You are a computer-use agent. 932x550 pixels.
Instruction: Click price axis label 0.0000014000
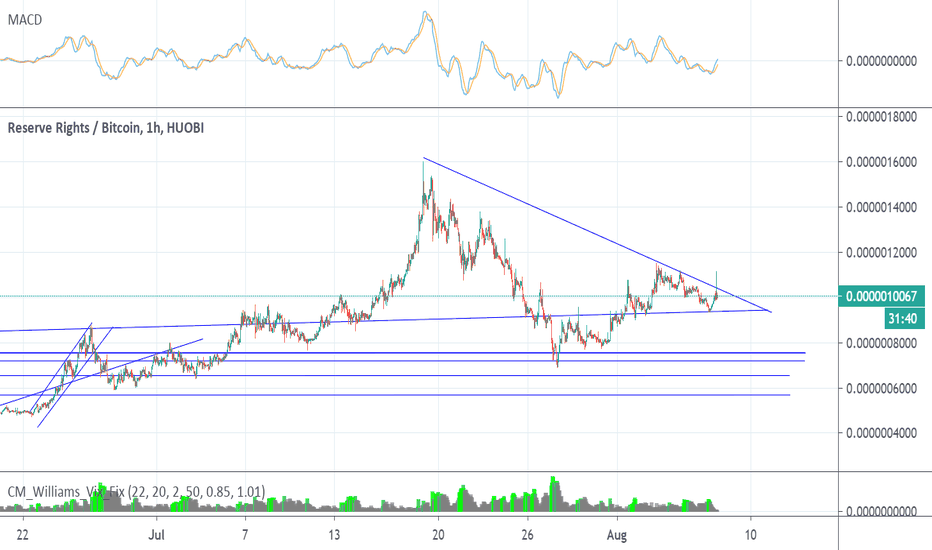[881, 207]
